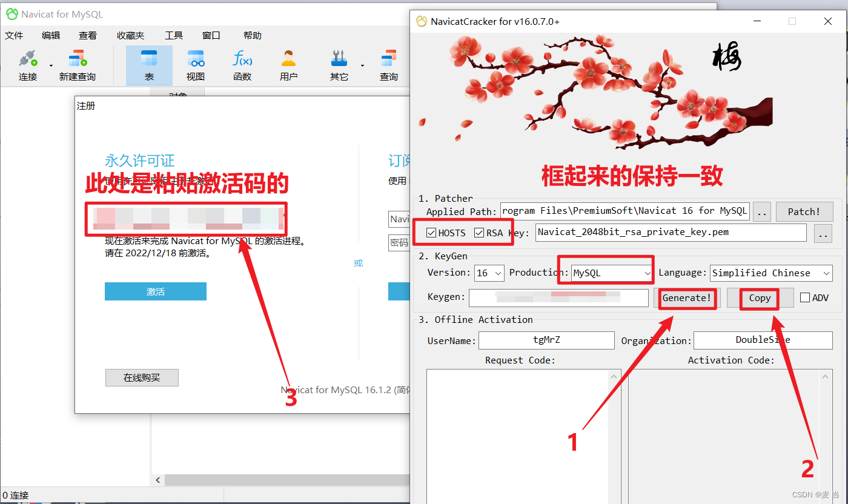This screenshot has width=848, height=504.
Task: Click the 密码 field in 注册 dialog
Action: [399, 243]
